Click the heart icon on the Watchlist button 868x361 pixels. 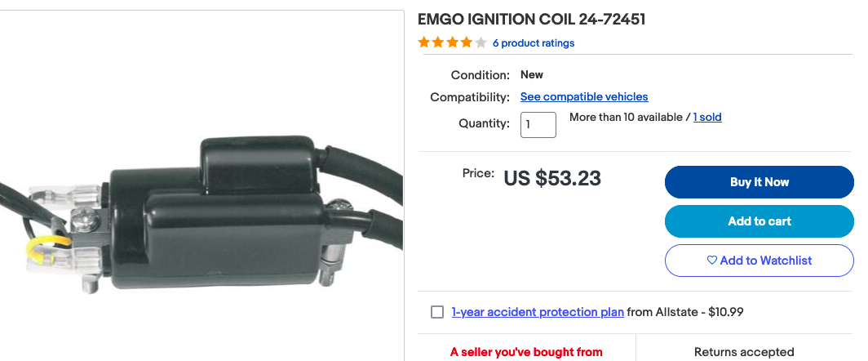711,261
